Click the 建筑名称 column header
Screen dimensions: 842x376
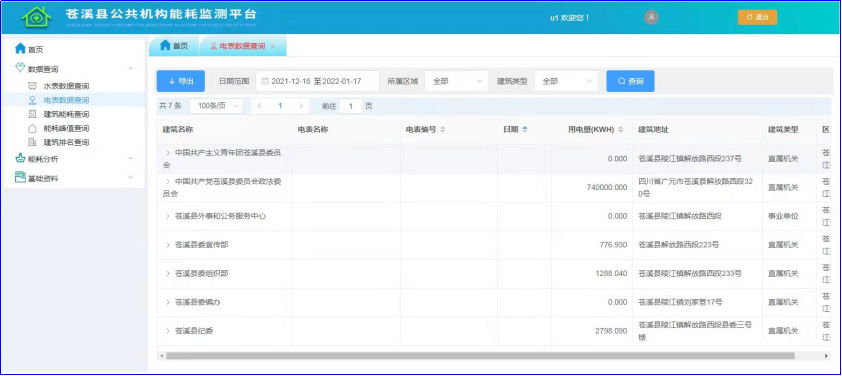[178, 129]
